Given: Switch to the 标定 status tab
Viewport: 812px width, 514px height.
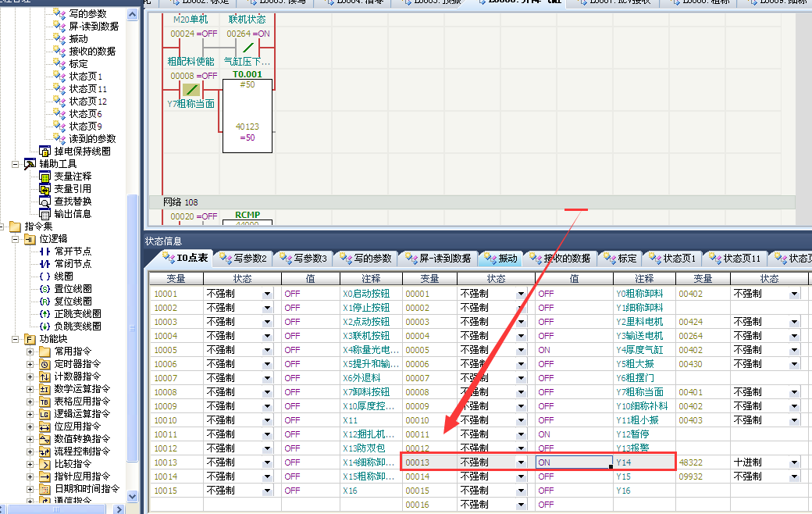Looking at the screenshot, I should (620, 258).
